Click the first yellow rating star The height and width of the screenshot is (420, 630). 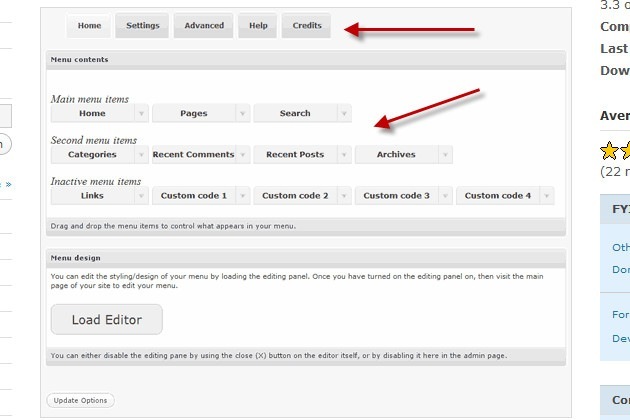click(x=609, y=151)
